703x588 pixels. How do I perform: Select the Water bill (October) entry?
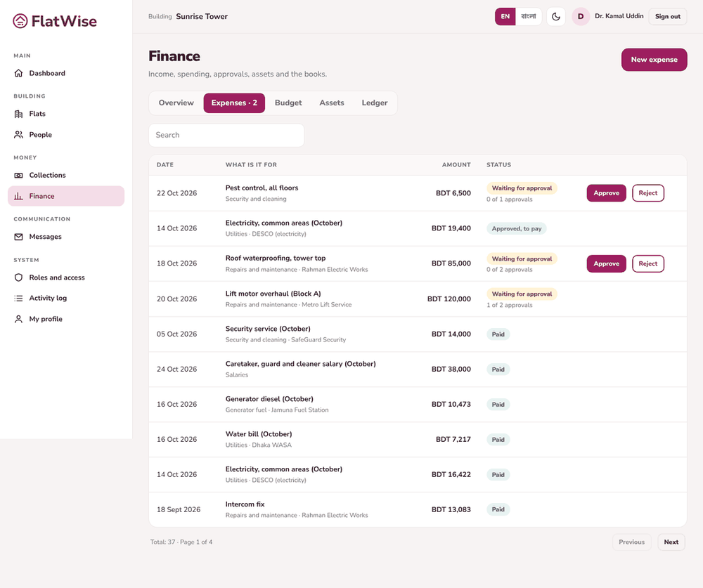(x=259, y=434)
